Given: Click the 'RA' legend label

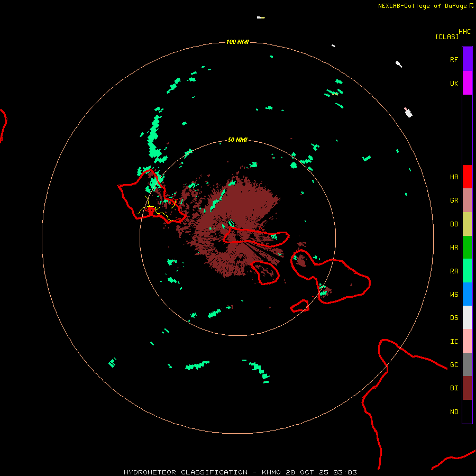Looking at the screenshot, I should coord(454,271).
